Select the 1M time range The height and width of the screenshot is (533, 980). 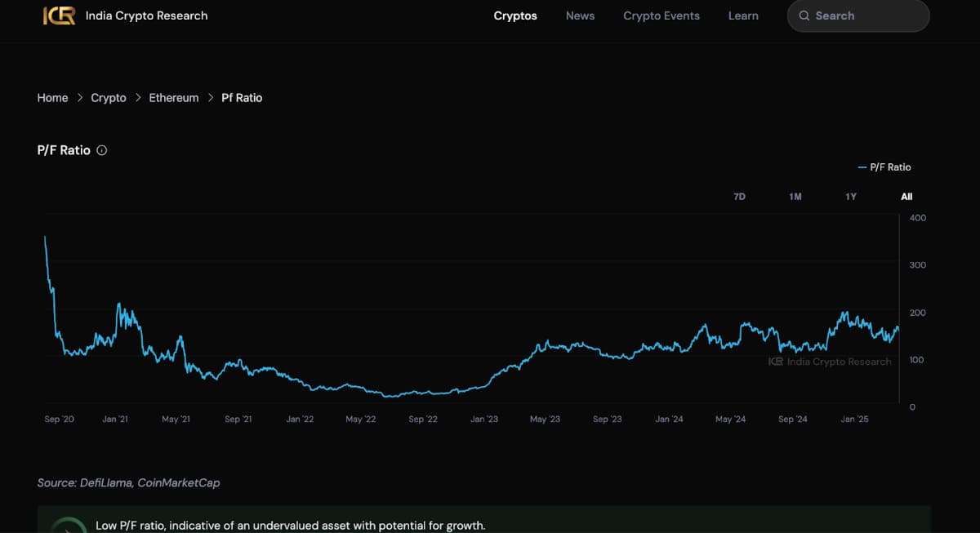[x=795, y=197]
